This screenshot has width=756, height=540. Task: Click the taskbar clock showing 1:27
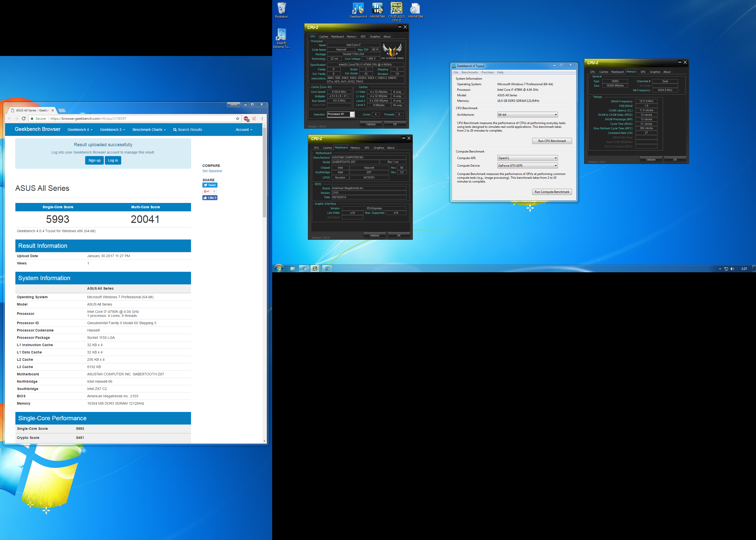tap(744, 269)
